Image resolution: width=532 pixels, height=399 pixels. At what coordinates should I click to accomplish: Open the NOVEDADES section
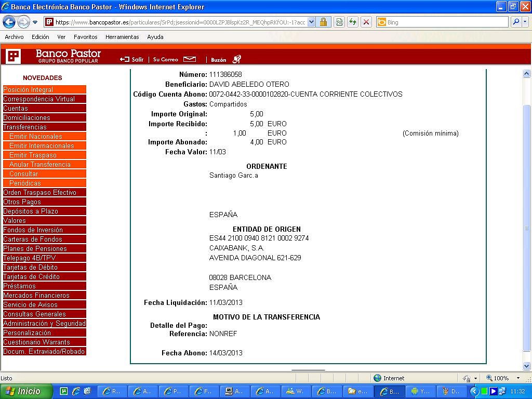(x=43, y=78)
